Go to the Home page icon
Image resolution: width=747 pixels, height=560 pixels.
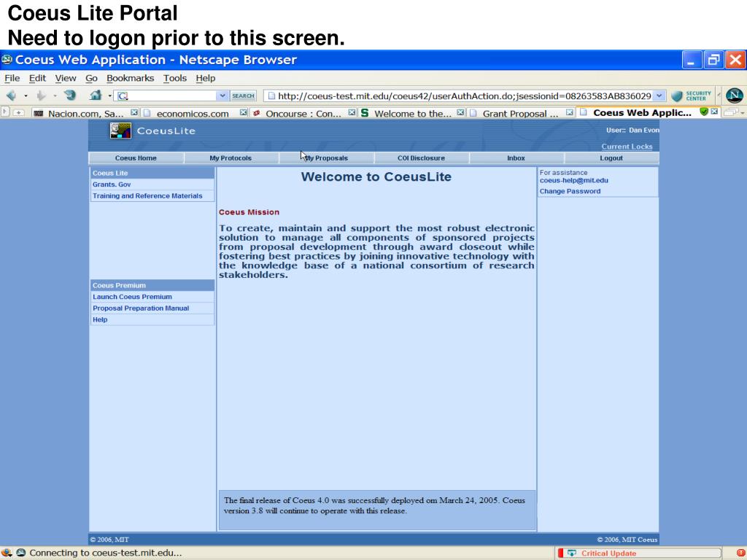(x=96, y=96)
